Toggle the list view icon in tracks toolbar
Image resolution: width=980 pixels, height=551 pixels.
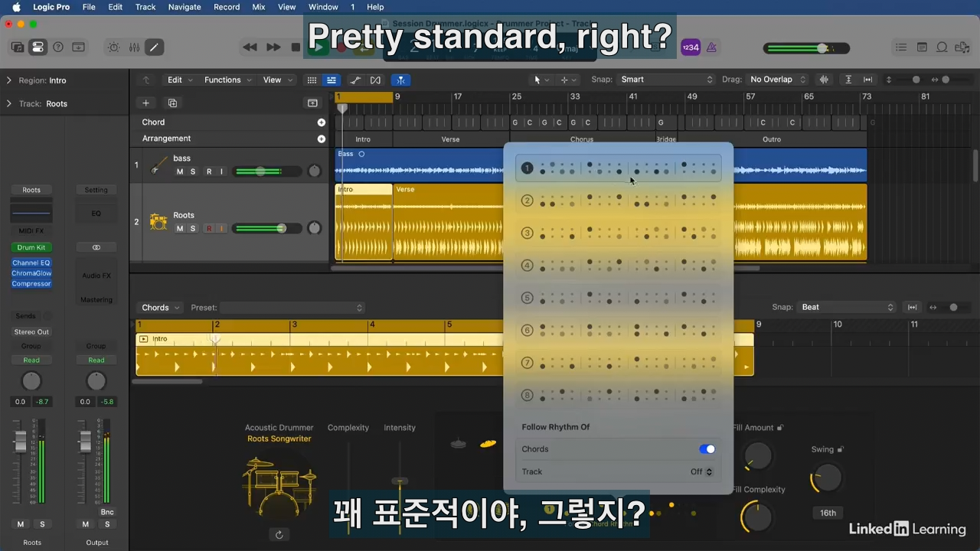332,80
